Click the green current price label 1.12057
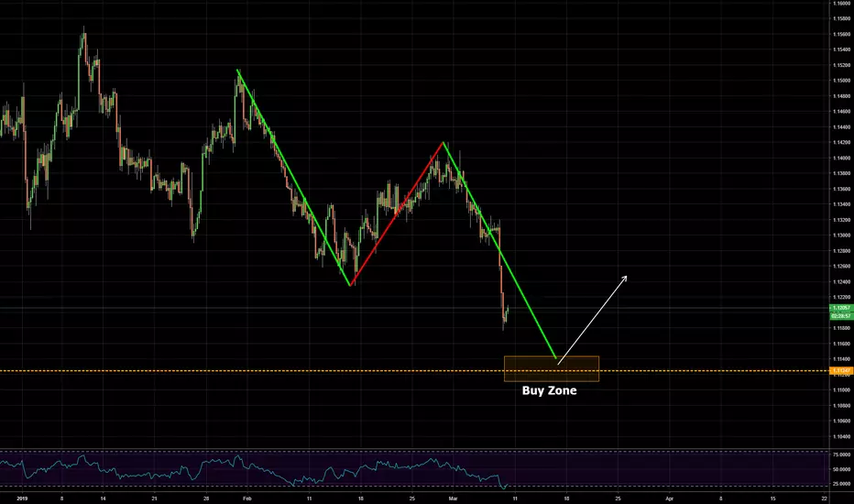Image resolution: width=854 pixels, height=504 pixels. [x=841, y=308]
